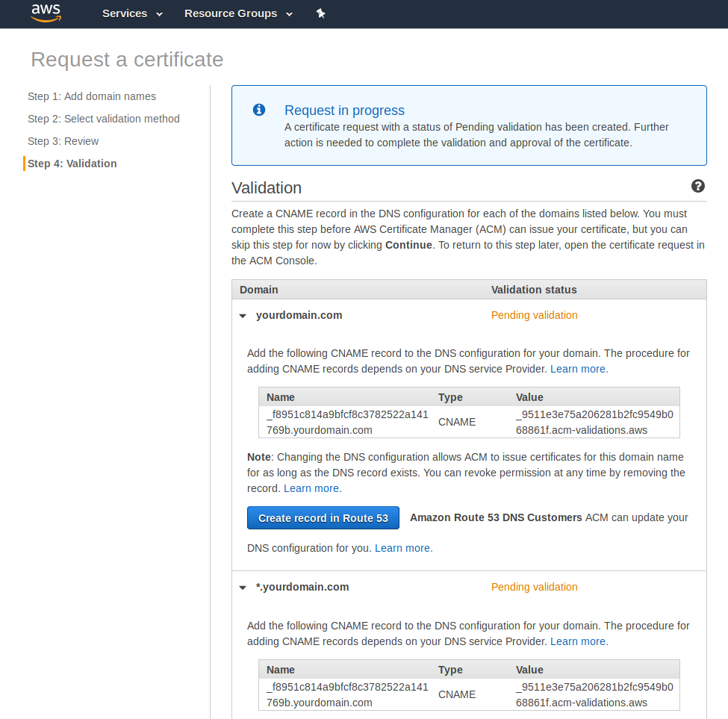Click the CNAME name value in *.yourdomain.com table
Image resolution: width=728 pixels, height=719 pixels.
click(x=347, y=695)
